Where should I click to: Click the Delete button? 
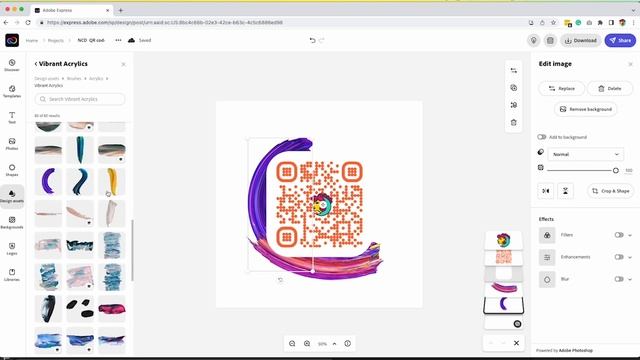(610, 88)
